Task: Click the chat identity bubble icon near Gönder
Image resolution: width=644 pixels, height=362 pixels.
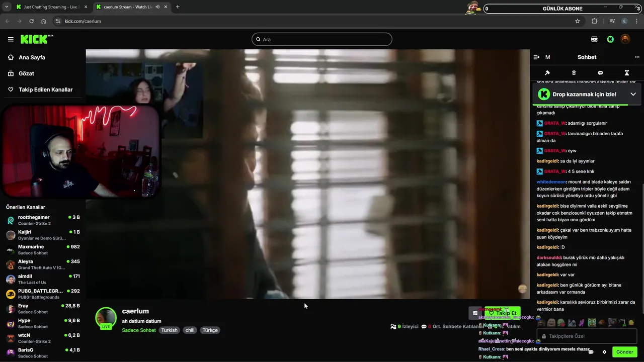Action: coord(591,352)
